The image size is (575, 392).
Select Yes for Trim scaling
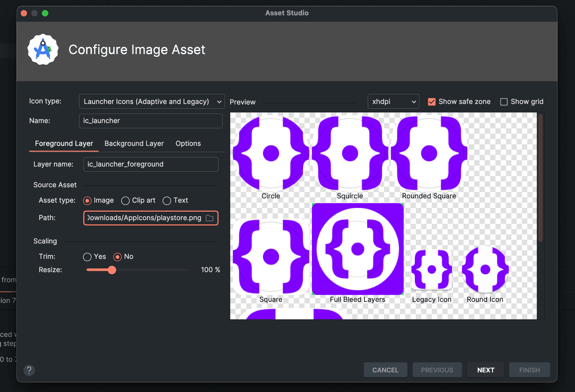pos(87,256)
